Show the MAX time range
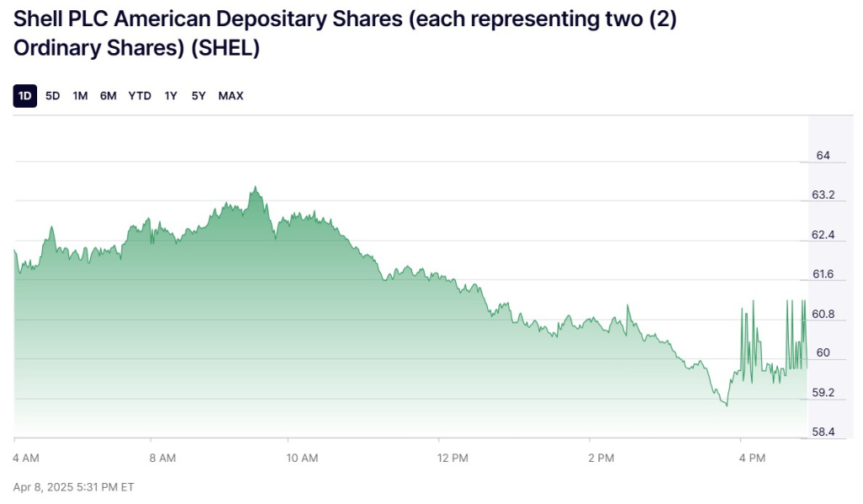The height and width of the screenshot is (504, 863). tap(231, 96)
